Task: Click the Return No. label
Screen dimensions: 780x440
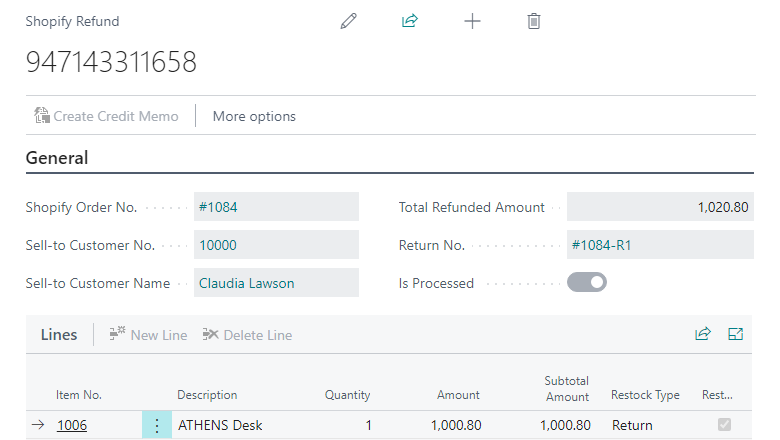Action: point(432,245)
